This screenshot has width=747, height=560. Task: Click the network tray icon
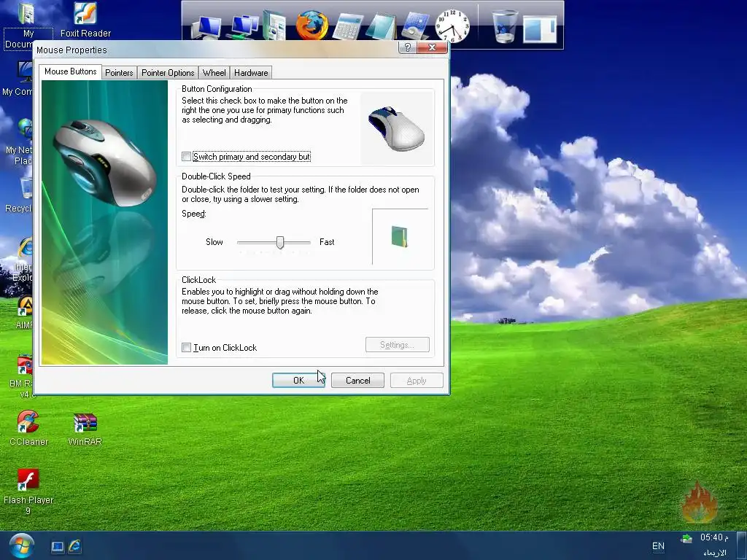coord(686,539)
